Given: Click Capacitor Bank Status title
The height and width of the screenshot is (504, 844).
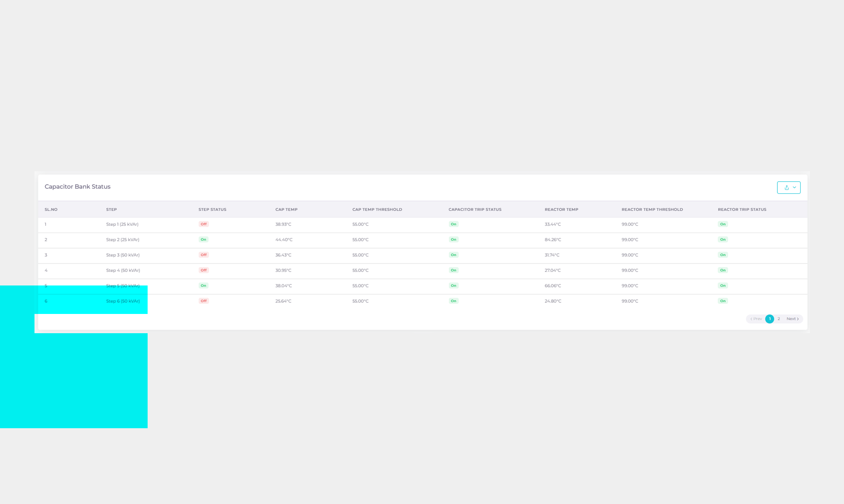Looking at the screenshot, I should (77, 186).
